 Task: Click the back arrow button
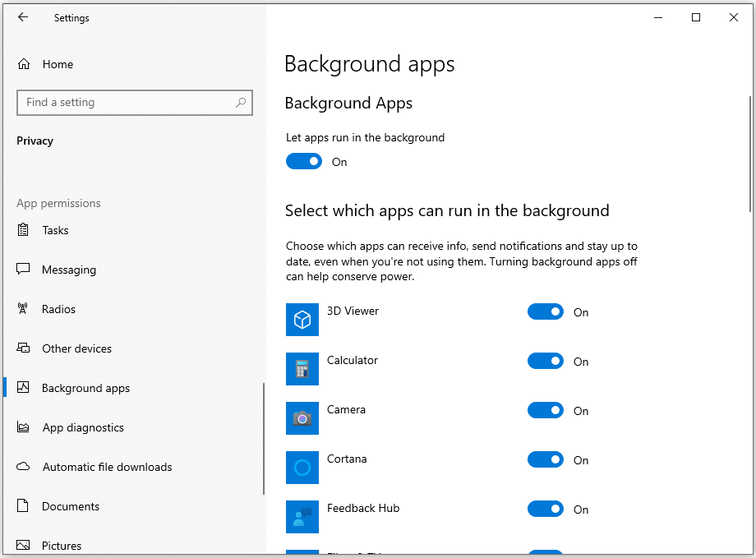click(22, 16)
